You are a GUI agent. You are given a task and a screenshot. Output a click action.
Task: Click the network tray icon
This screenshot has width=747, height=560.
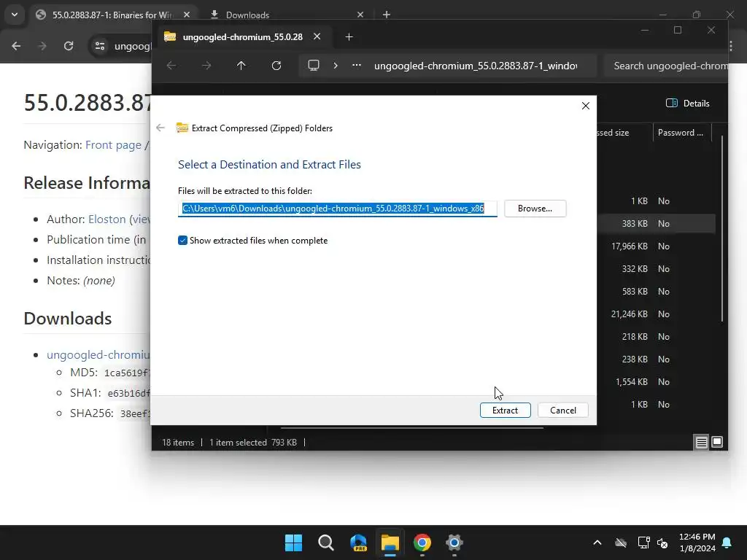point(643,542)
